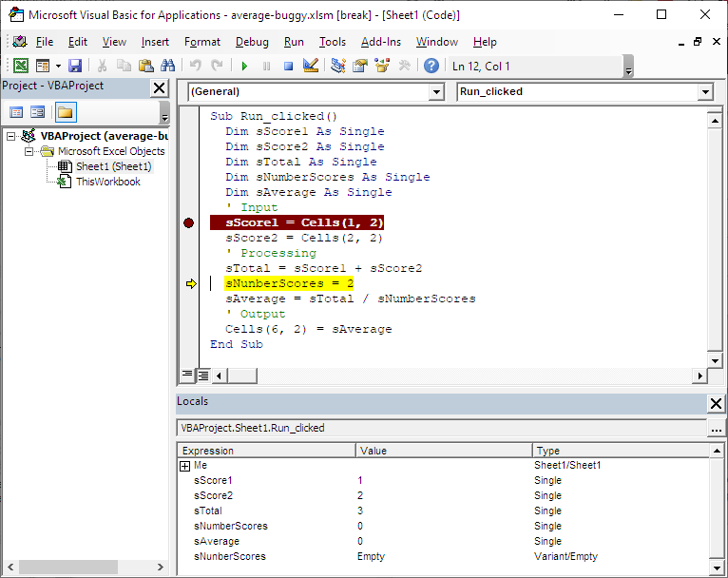Screen dimensions: 728x578
Task: Open Call Stack ellipsis button in Locals
Action: click(x=716, y=429)
